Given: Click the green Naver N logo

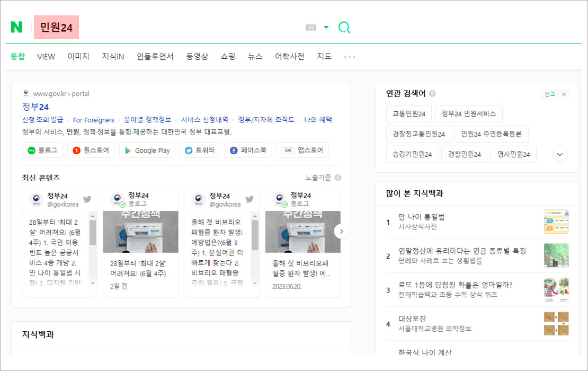Looking at the screenshot, I should (x=16, y=27).
